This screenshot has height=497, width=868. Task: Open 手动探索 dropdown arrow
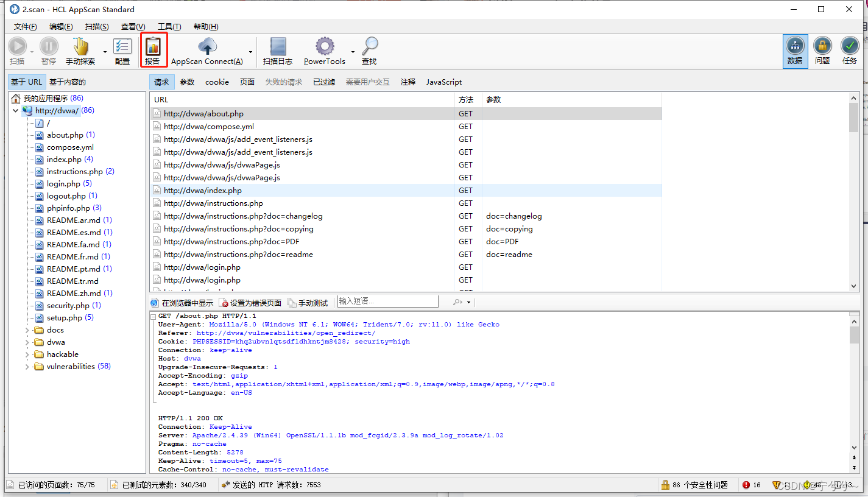click(x=105, y=52)
